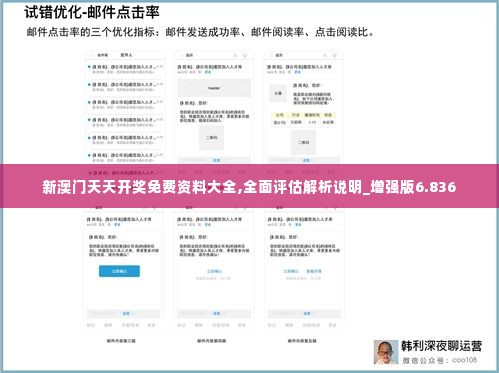
Task: Select the subtitle about 邮件点击率的三个优化指标
Action: click(x=200, y=32)
